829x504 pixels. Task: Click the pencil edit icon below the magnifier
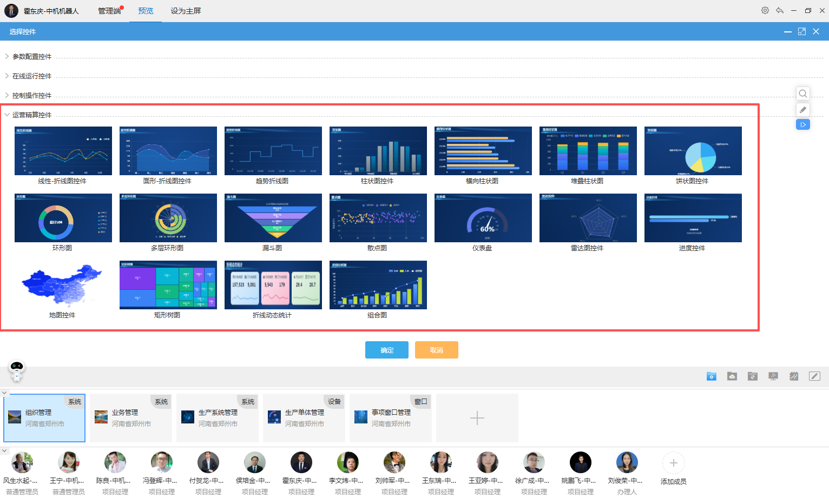click(803, 109)
